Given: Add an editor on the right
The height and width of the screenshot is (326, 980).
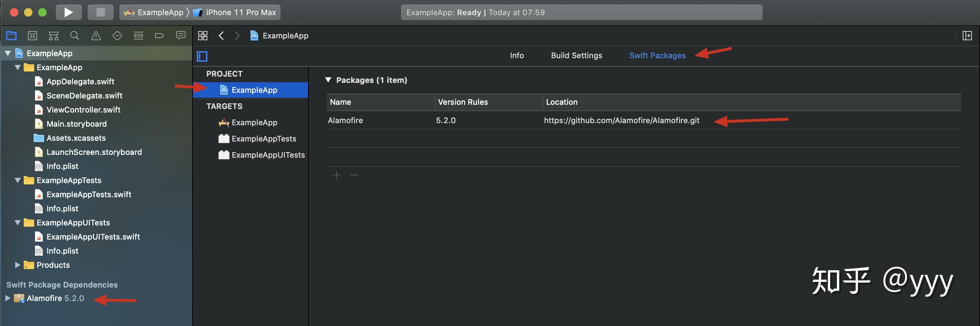Looking at the screenshot, I should (967, 36).
